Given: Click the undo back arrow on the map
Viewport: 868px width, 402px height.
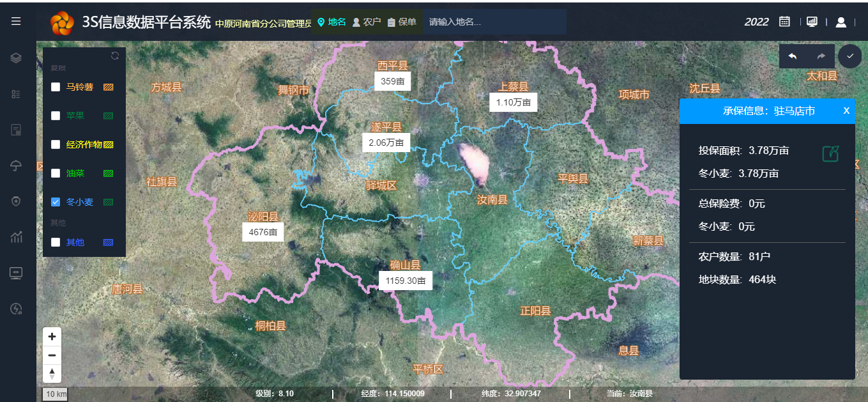Looking at the screenshot, I should [x=793, y=56].
